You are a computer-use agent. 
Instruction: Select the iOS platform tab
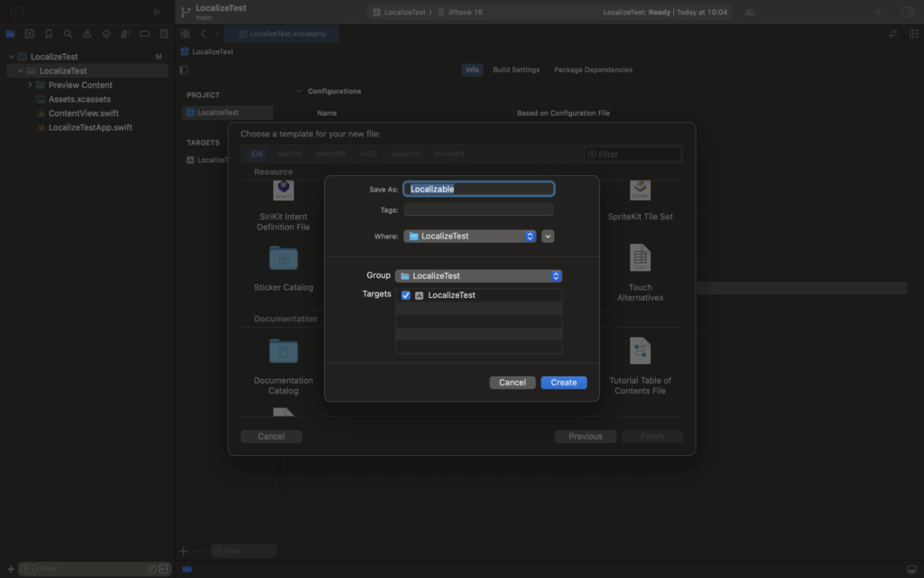(256, 154)
